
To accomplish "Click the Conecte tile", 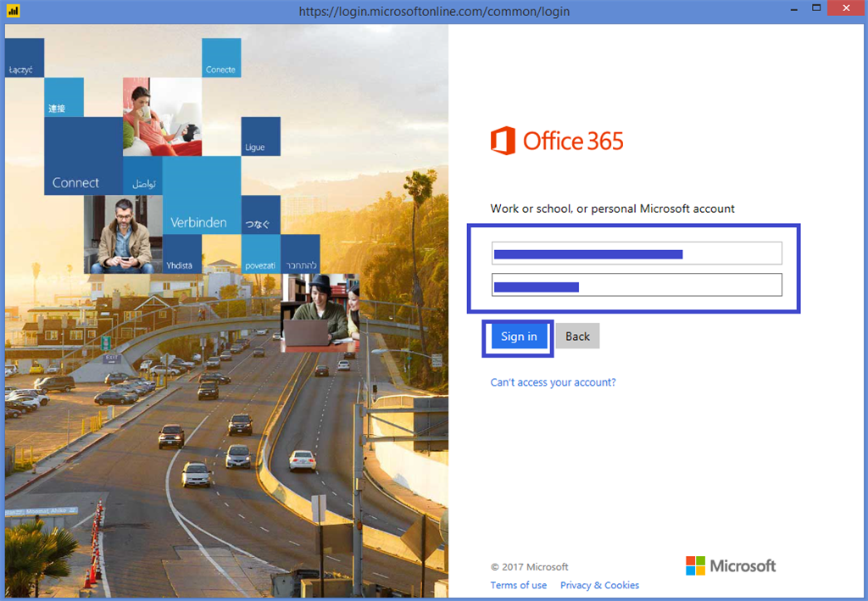I will tap(221, 58).
